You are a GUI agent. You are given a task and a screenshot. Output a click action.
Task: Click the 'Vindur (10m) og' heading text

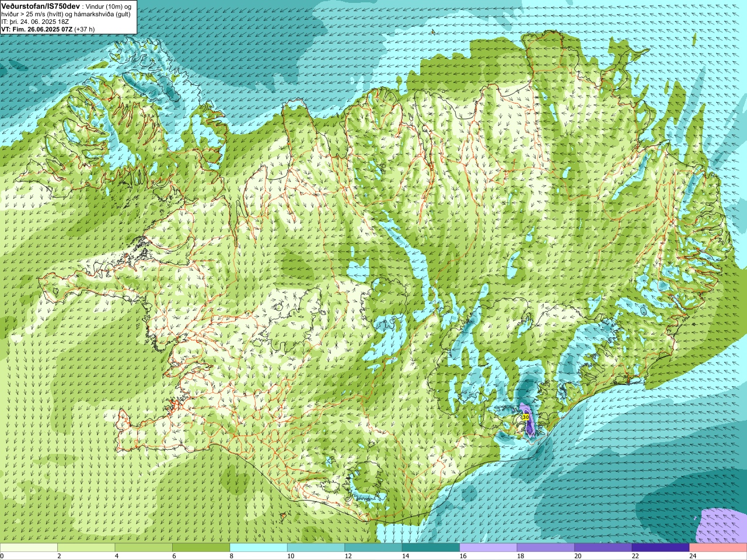tap(108, 7)
